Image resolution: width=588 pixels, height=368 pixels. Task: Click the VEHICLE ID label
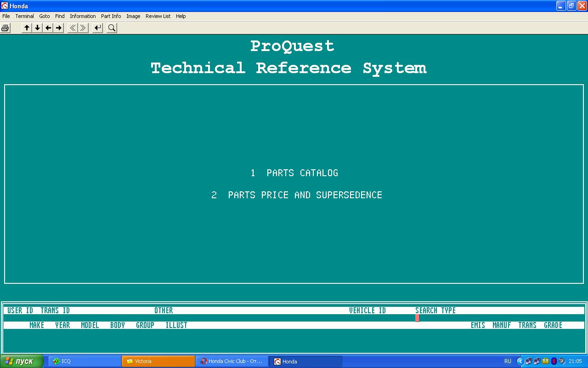367,310
